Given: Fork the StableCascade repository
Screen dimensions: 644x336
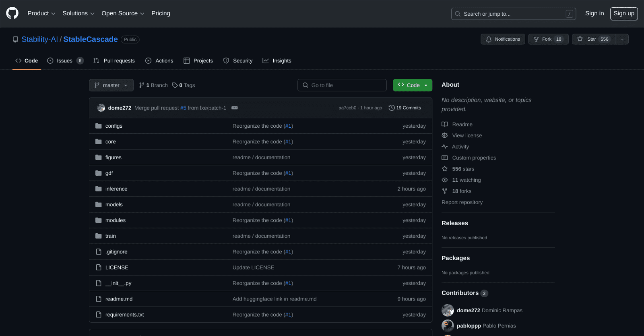Looking at the screenshot, I should click(548, 39).
